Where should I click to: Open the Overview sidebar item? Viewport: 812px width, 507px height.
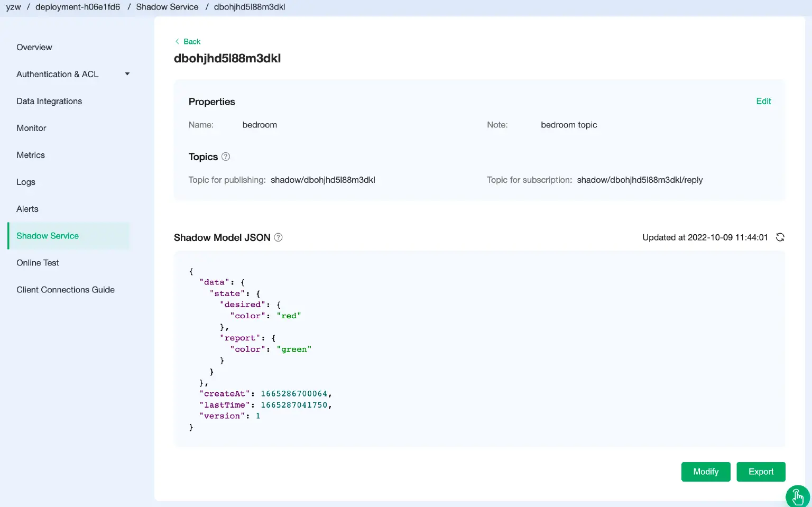[x=34, y=47]
